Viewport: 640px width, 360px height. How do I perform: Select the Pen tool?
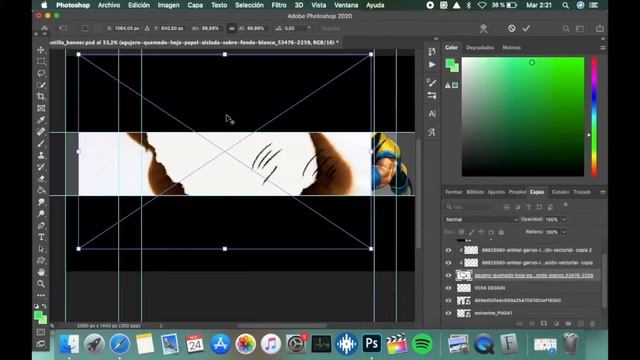41,226
